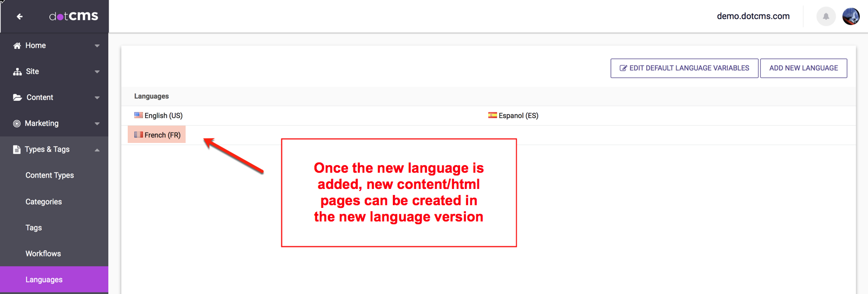Viewport: 868px width, 294px height.
Task: Click the Types & Tags document icon
Action: click(17, 149)
